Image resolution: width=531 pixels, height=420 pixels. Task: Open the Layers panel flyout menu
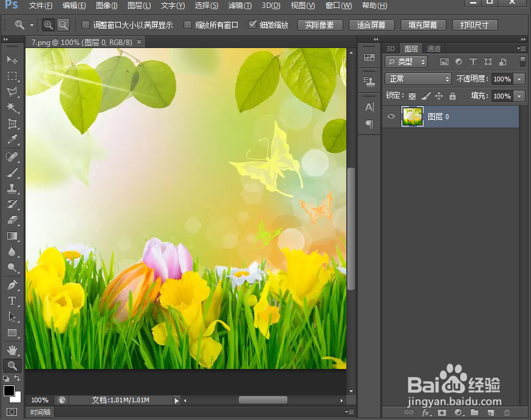(521, 49)
